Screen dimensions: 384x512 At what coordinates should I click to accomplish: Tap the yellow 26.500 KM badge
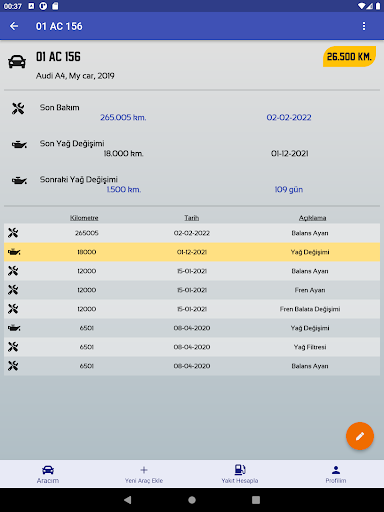(349, 57)
